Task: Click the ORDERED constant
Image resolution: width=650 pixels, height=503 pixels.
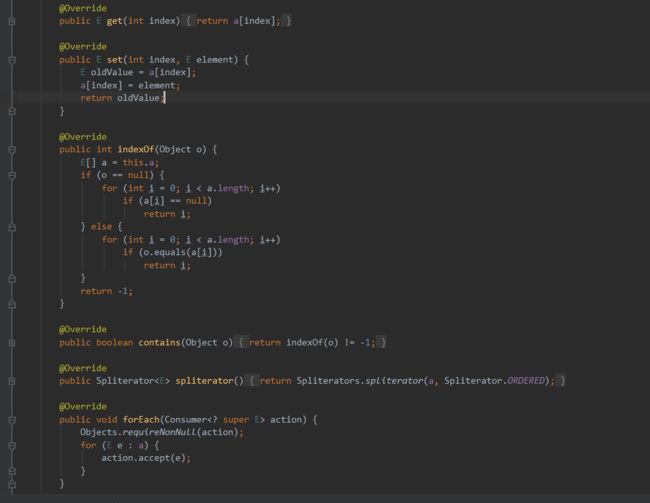Action: 526,381
